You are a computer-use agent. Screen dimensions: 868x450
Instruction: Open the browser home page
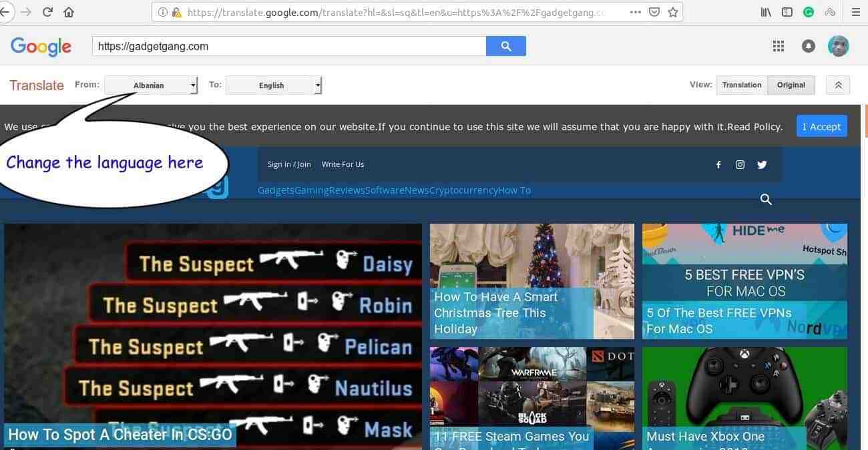click(x=68, y=12)
